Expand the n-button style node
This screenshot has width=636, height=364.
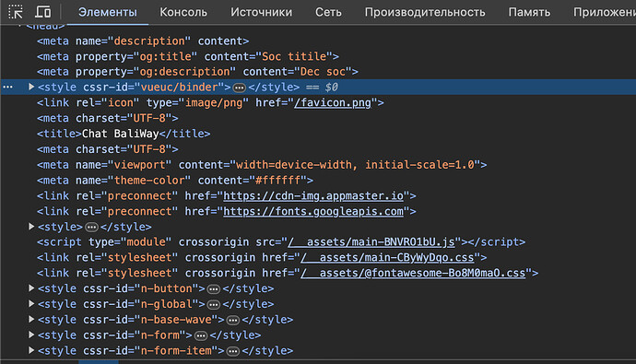pyautogui.click(x=30, y=288)
